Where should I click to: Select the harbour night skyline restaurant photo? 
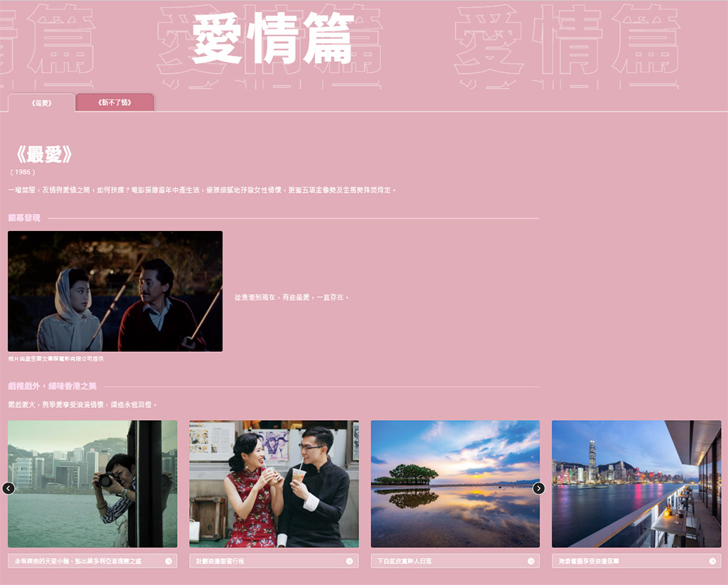tap(636, 483)
